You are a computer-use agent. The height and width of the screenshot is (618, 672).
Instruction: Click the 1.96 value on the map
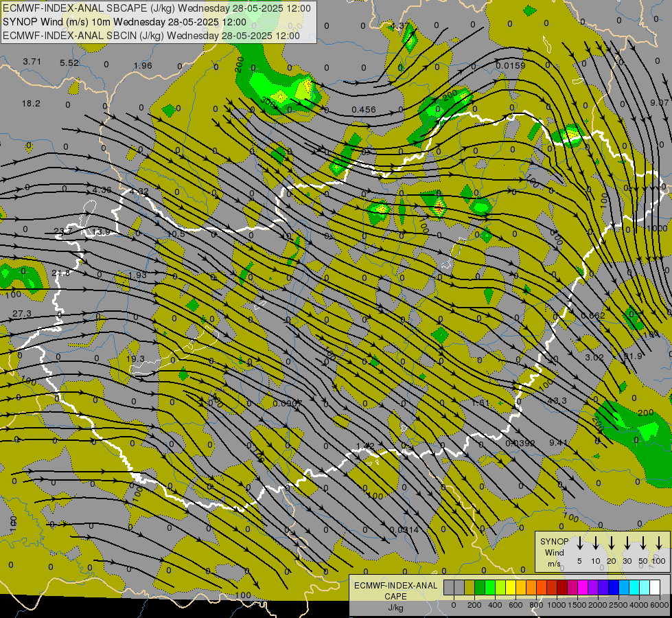click(143, 65)
